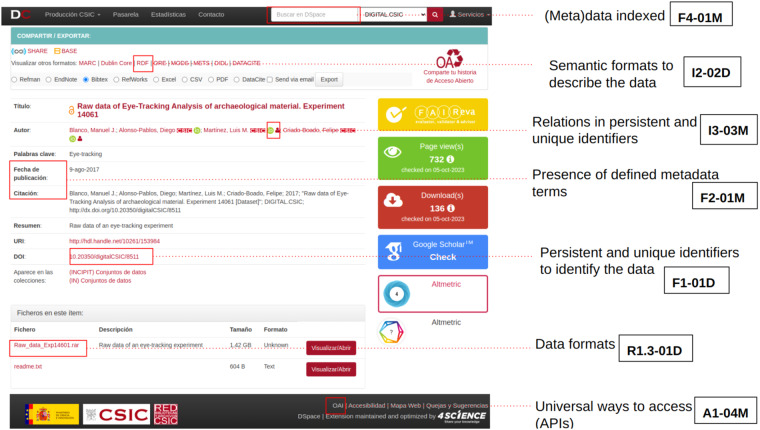Open the Estadísticas menu item
The width and height of the screenshot is (760, 430).
[x=166, y=15]
